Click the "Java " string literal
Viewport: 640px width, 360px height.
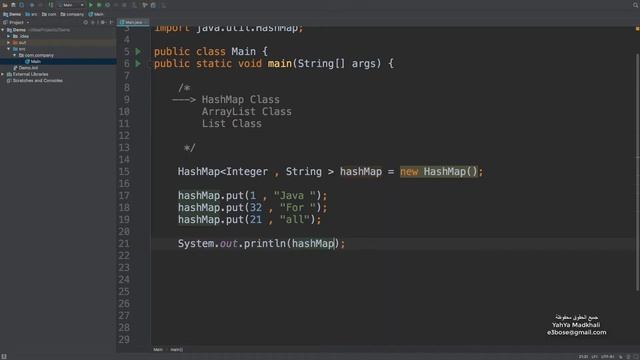point(295,196)
